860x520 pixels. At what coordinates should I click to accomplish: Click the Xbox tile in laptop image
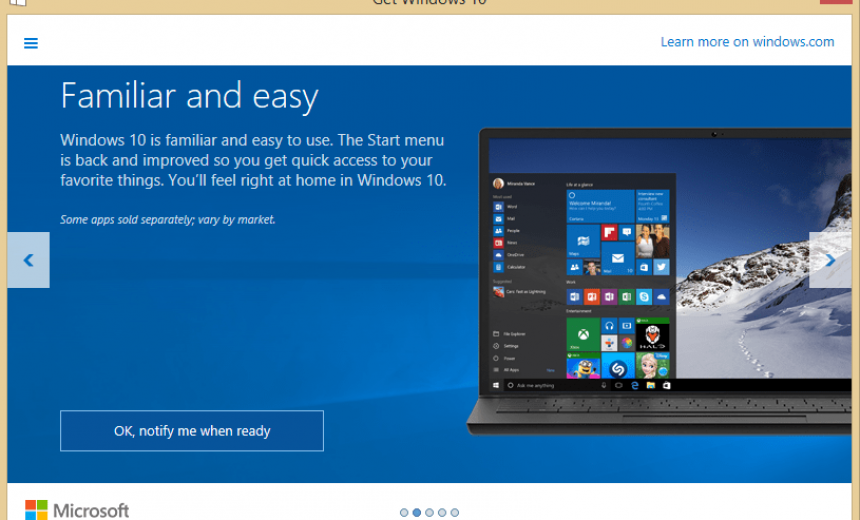(x=583, y=334)
